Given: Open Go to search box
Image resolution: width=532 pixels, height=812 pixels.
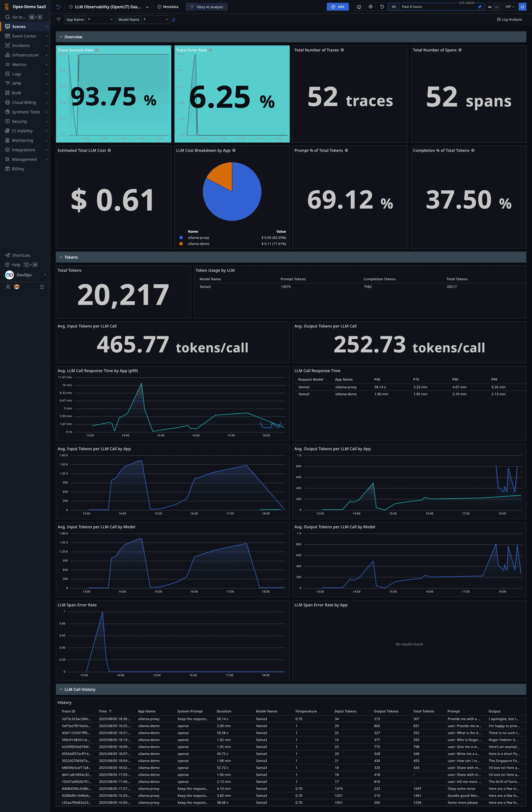Looking at the screenshot, I should [x=24, y=17].
